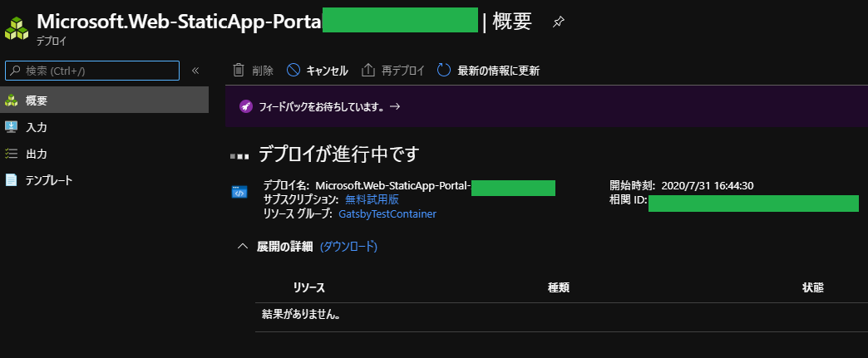Click 削除 label in the toolbar
The width and height of the screenshot is (868, 358).
[263, 71]
